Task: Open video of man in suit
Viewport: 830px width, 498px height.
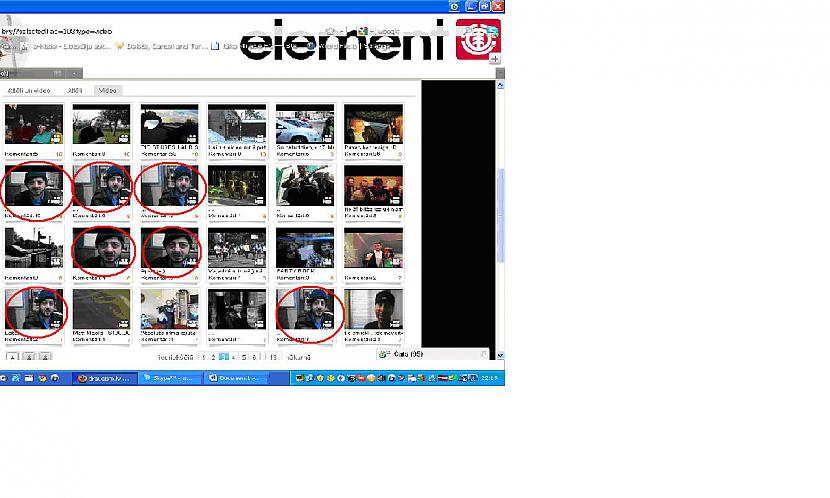Action: (373, 248)
